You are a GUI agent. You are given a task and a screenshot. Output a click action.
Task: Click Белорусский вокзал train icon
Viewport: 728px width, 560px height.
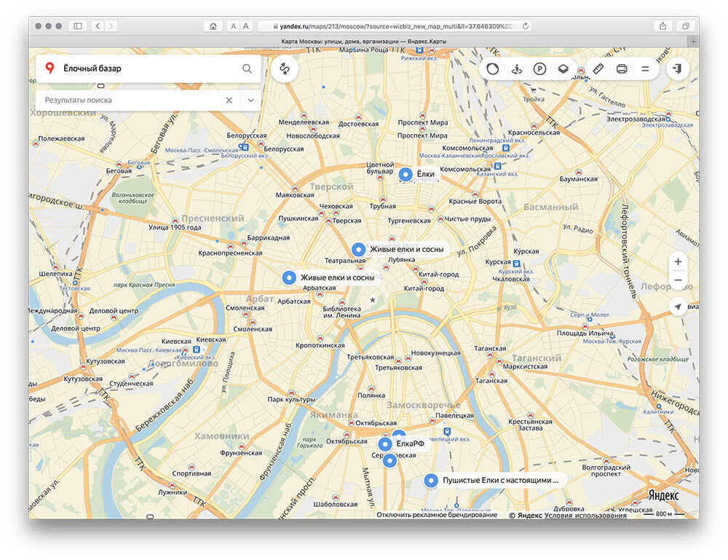245,147
